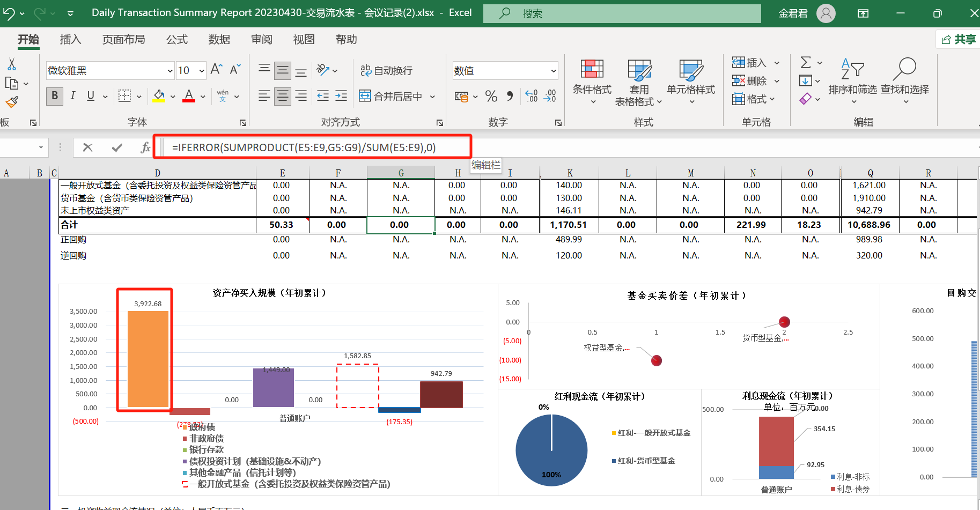Decrease font size with the smaller A
Screen dimensions: 980x510
pos(235,69)
